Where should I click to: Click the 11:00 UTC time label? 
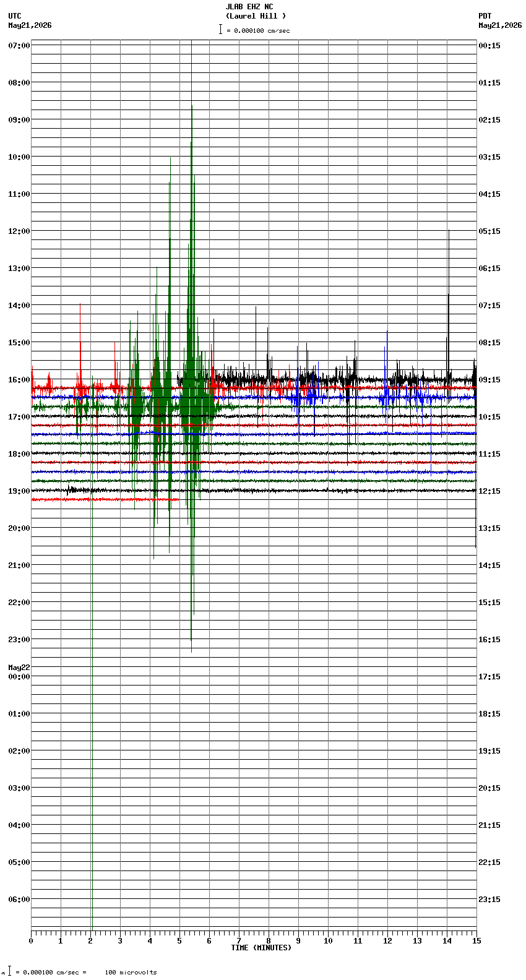[x=19, y=194]
